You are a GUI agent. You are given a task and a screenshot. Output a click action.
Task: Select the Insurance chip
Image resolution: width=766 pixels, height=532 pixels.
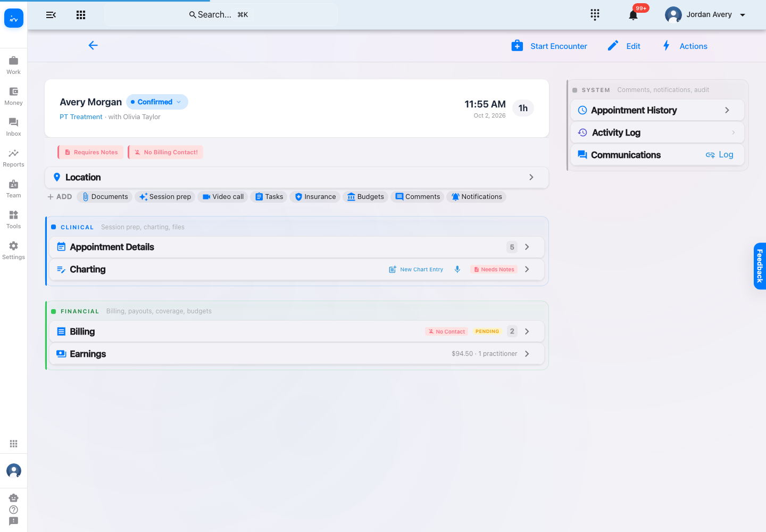(315, 197)
